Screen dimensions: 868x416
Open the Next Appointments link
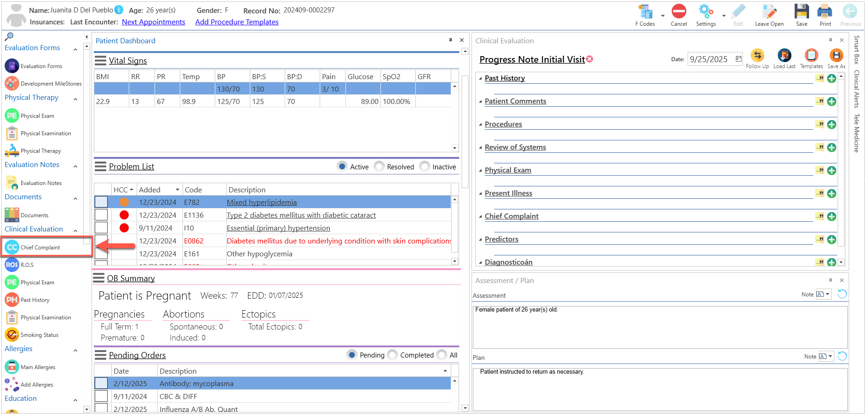tap(153, 22)
